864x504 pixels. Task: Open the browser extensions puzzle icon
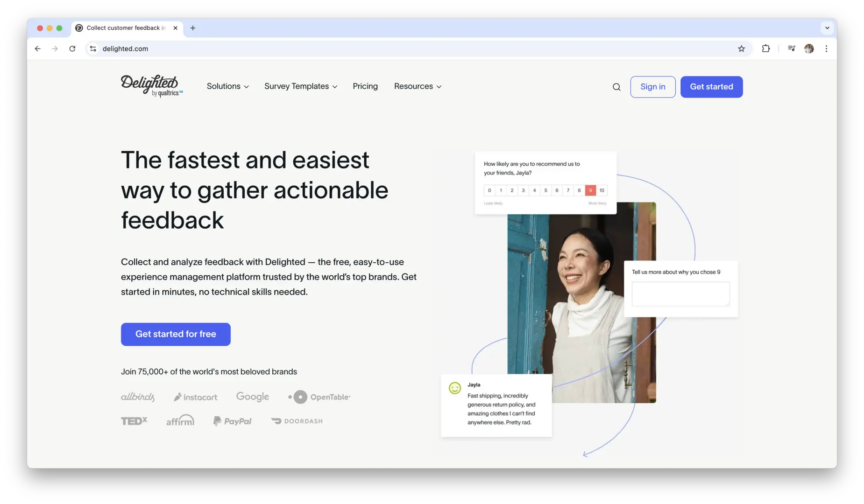765,49
